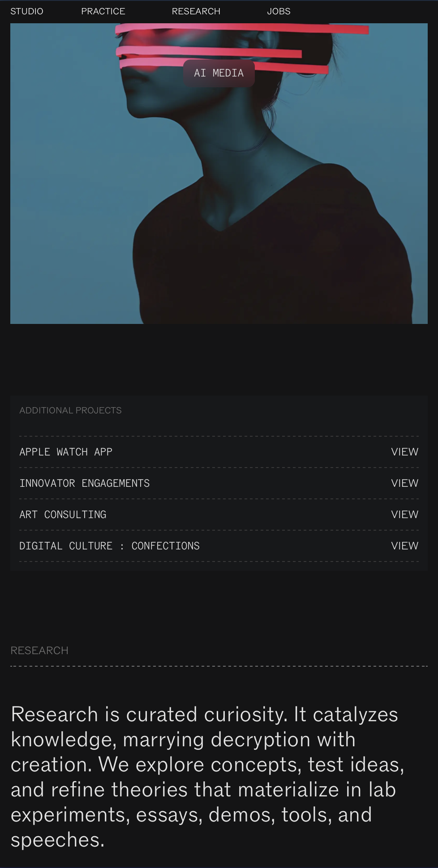Click VIEW beside Digital Culture : Confections
The image size is (438, 868).
(404, 546)
